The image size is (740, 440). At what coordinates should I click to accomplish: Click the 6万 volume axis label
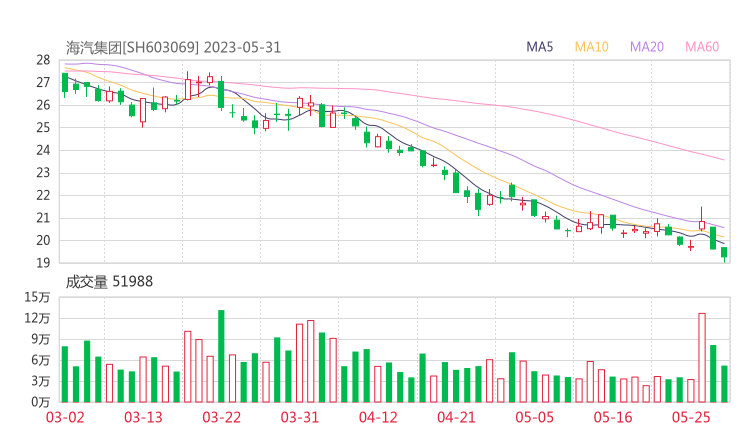click(41, 360)
